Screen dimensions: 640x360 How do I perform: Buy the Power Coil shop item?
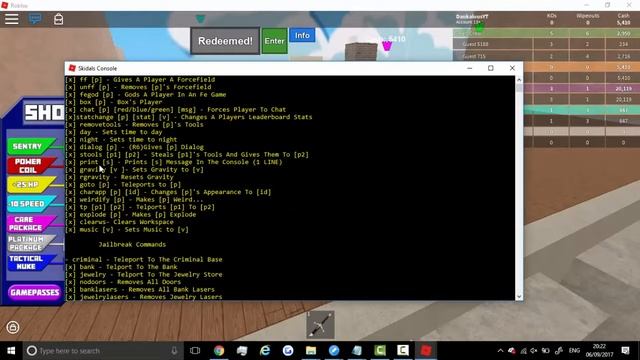pyautogui.click(x=31, y=165)
